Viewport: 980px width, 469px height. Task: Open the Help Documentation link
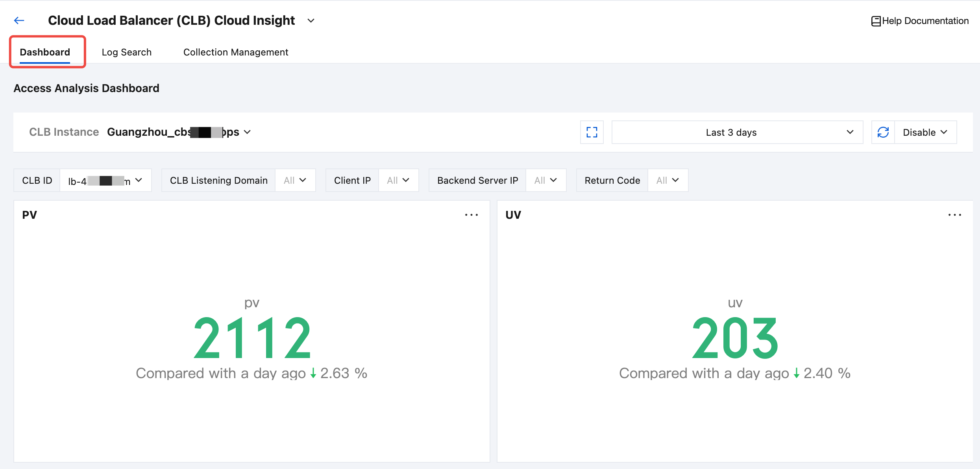pos(925,21)
